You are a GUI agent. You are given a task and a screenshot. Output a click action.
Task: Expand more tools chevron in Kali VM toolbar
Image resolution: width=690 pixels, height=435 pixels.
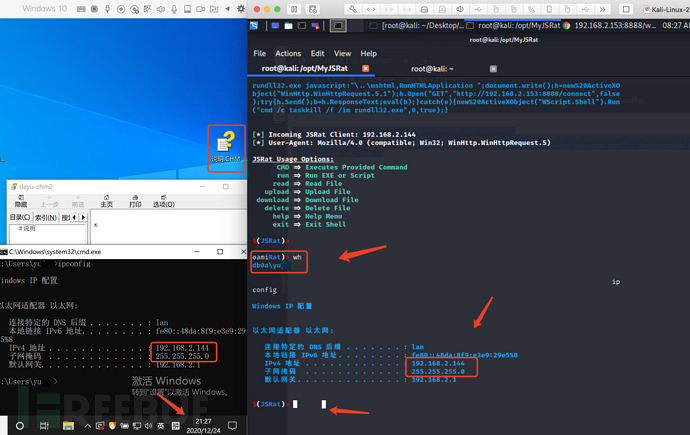coord(602,9)
